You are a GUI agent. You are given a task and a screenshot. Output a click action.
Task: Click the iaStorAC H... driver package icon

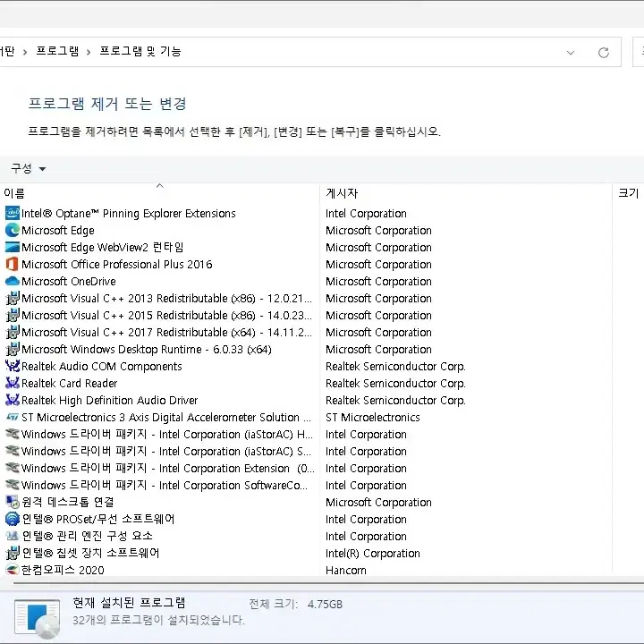click(x=13, y=434)
